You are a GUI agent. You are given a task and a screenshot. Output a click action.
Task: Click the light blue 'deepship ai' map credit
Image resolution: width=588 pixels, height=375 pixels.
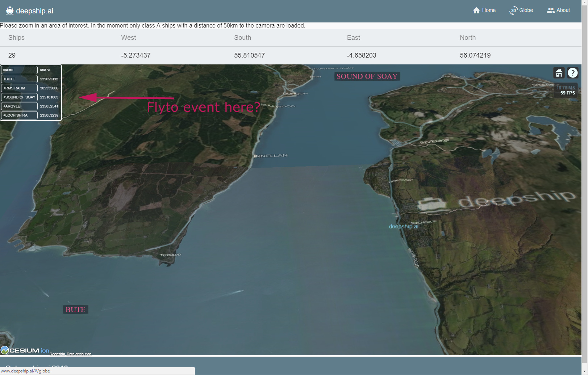coord(404,227)
